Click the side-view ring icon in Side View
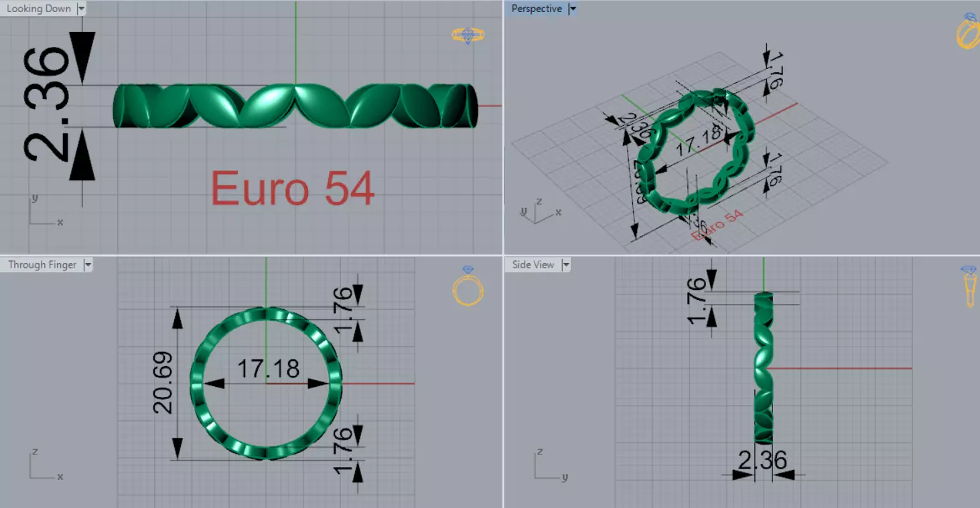 point(969,286)
